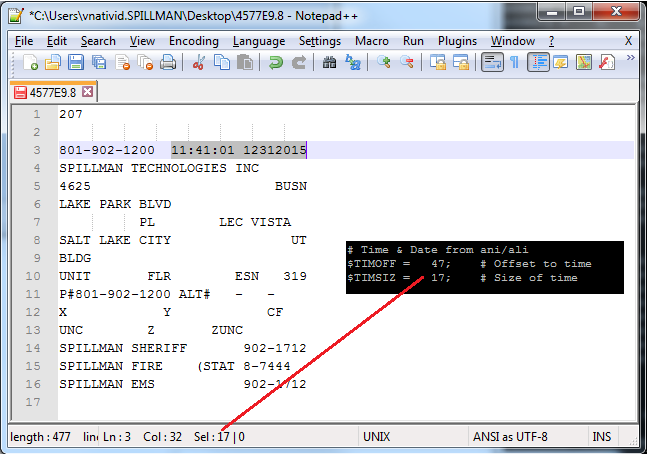The height and width of the screenshot is (454, 647).
Task: Open Find with the binoculars icon
Action: pos(329,63)
